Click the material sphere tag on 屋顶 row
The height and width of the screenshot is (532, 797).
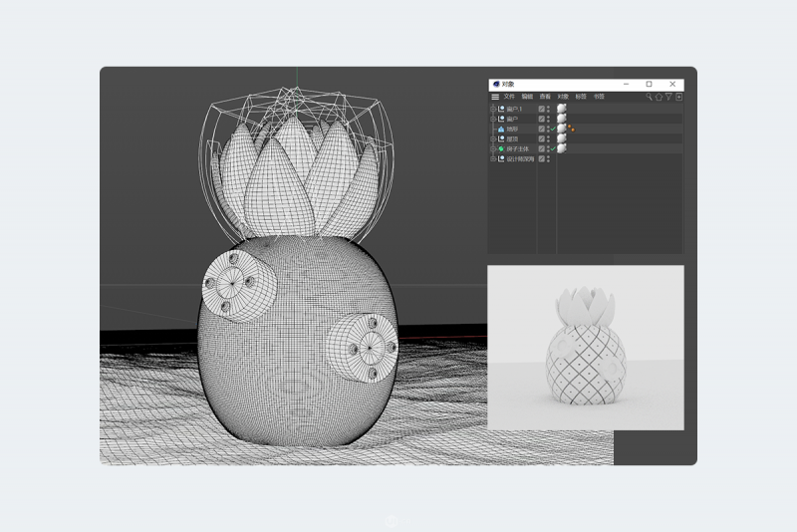click(563, 138)
